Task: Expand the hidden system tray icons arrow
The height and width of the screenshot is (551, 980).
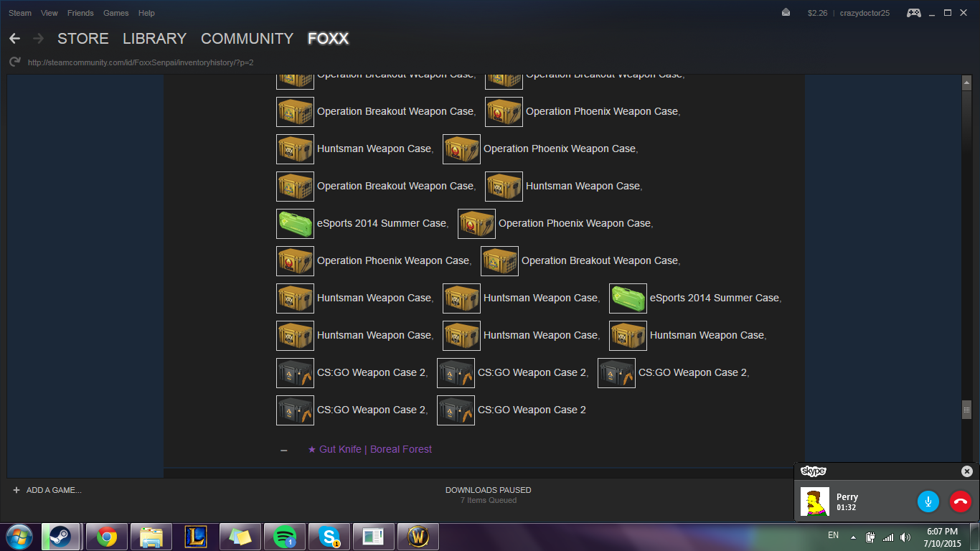Action: (x=853, y=537)
